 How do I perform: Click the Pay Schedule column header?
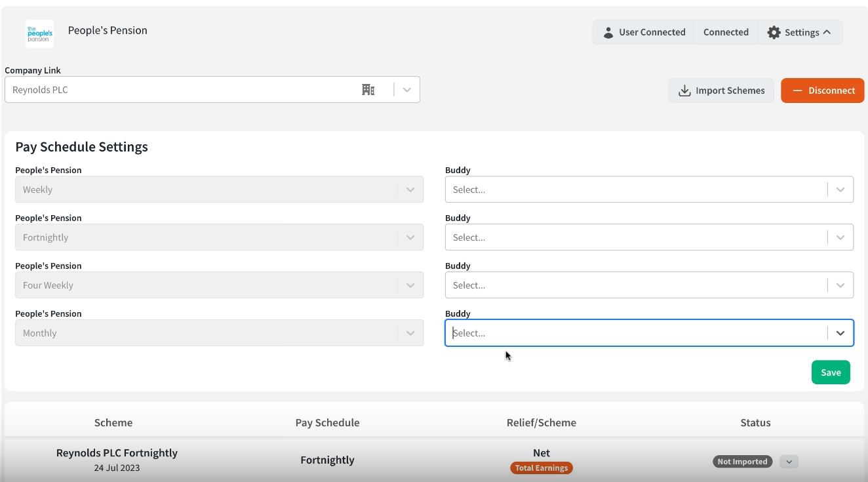pos(327,423)
